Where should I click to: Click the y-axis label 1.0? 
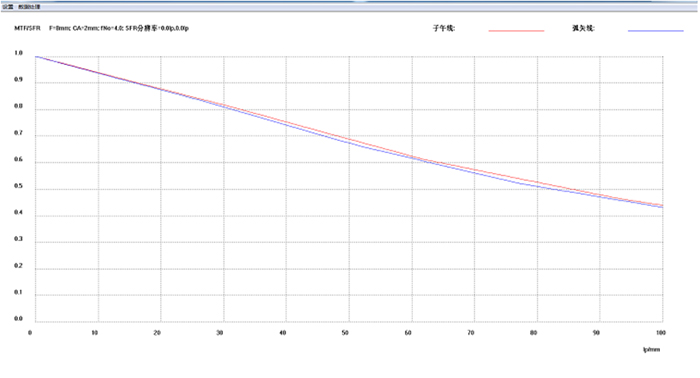click(x=18, y=53)
